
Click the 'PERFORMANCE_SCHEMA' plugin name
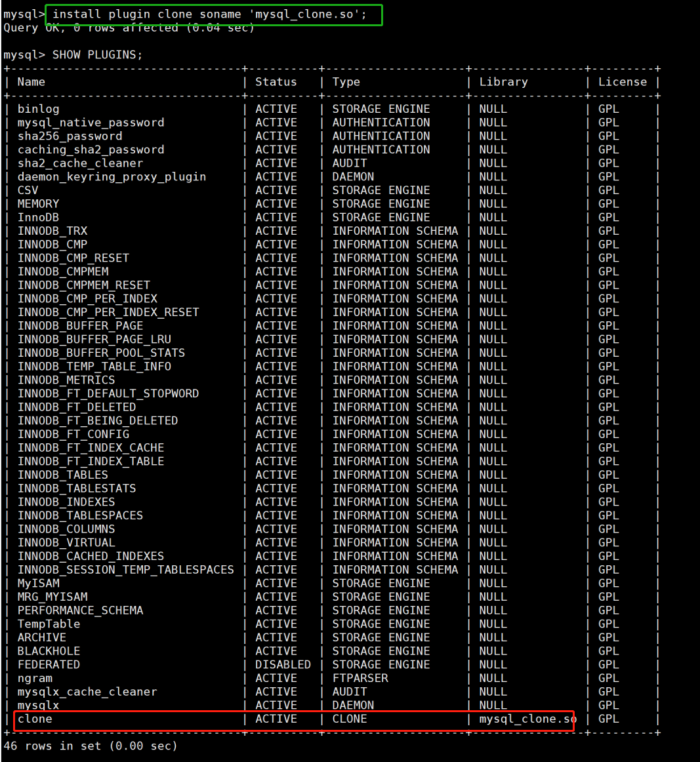coord(80,611)
